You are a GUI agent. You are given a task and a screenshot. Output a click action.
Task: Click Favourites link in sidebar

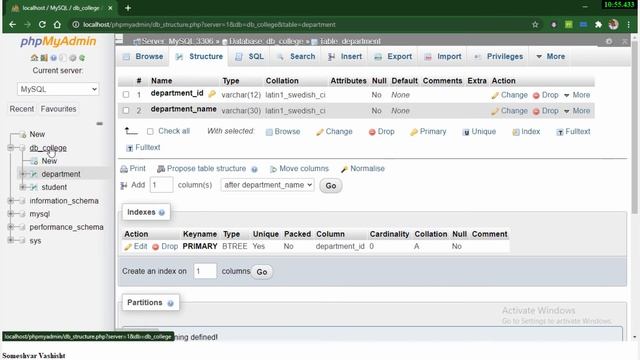pyautogui.click(x=58, y=109)
